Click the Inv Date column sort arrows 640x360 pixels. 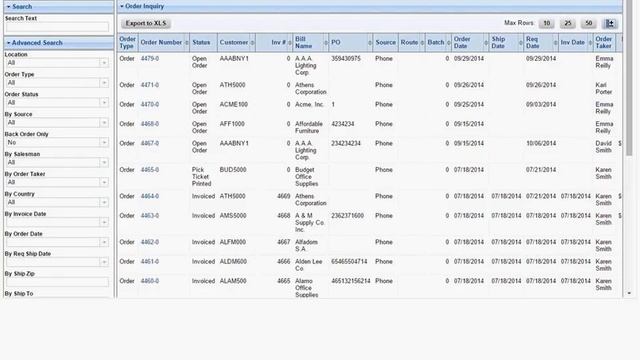point(590,43)
